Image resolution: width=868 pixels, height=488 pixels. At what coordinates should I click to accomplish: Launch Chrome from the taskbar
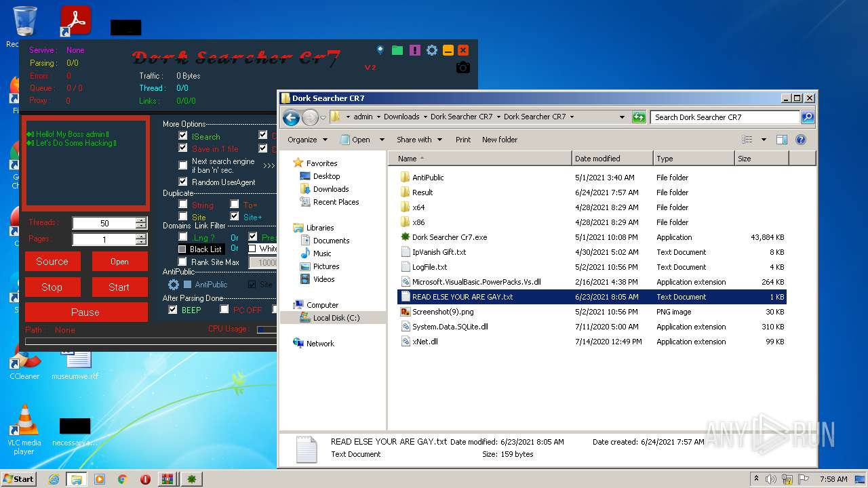[x=122, y=479]
